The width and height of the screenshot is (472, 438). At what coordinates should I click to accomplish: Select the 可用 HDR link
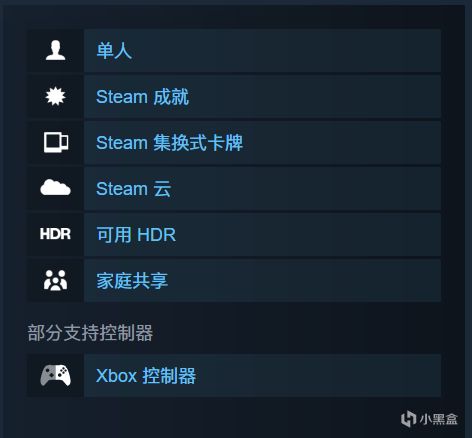click(136, 235)
